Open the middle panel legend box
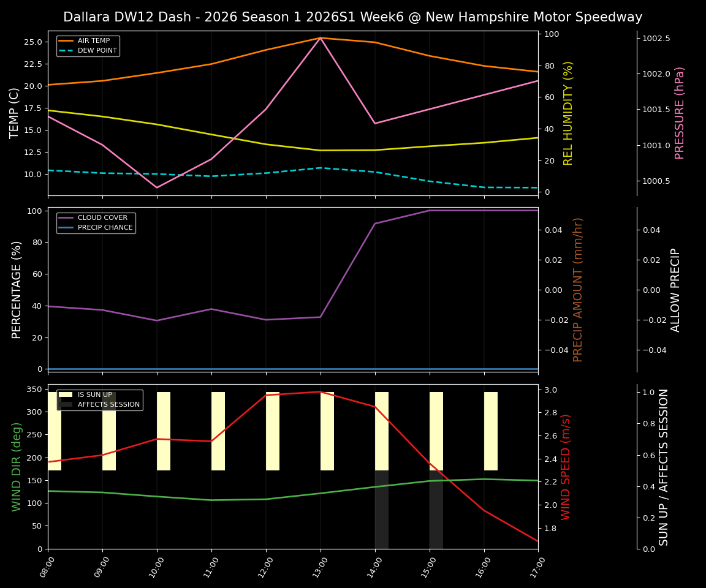 point(96,222)
